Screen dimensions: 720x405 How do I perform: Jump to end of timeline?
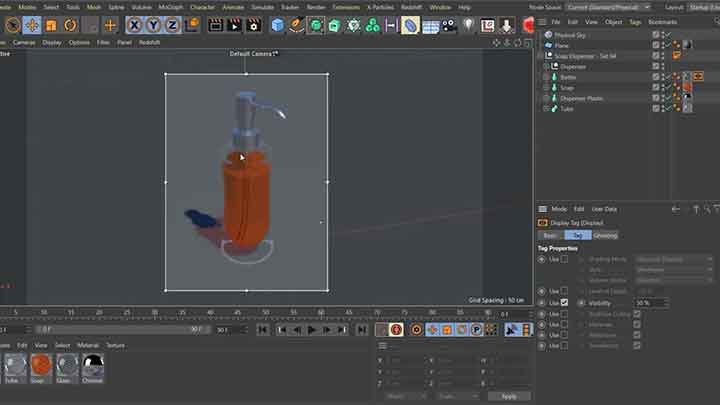tap(362, 330)
